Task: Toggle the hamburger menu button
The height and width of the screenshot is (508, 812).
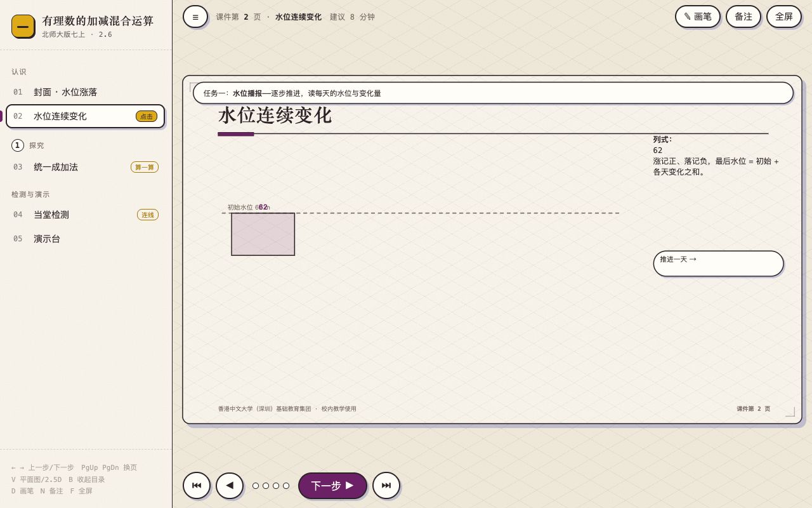Action: (195, 17)
